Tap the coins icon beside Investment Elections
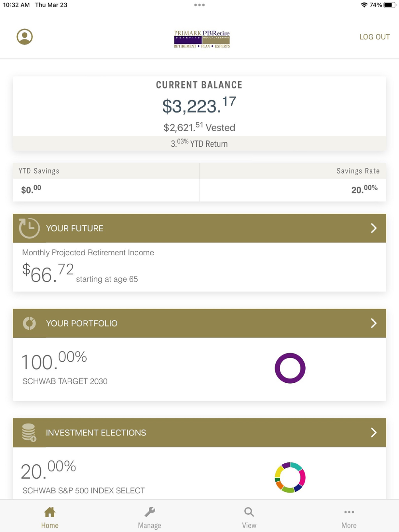399x532 pixels. [29, 432]
